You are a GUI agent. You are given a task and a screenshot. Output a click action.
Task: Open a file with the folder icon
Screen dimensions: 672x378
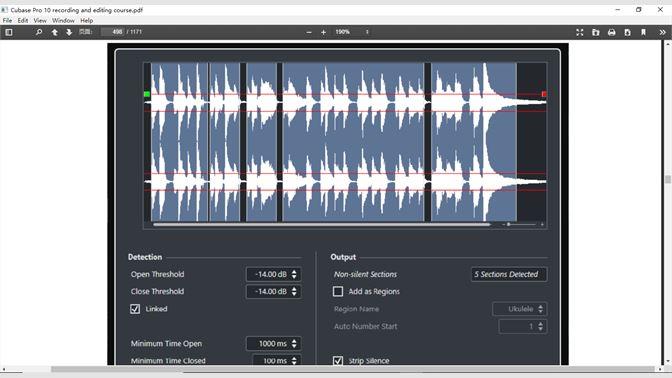point(596,32)
